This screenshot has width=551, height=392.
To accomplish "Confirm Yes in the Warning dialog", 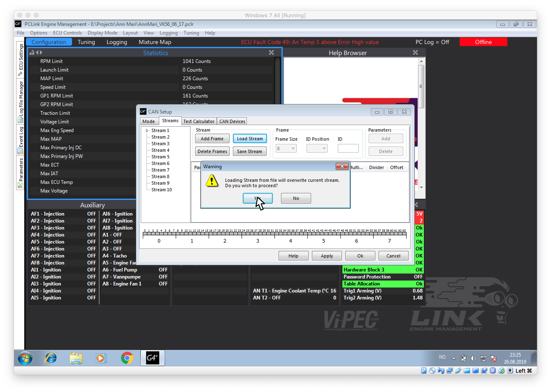I will click(257, 198).
